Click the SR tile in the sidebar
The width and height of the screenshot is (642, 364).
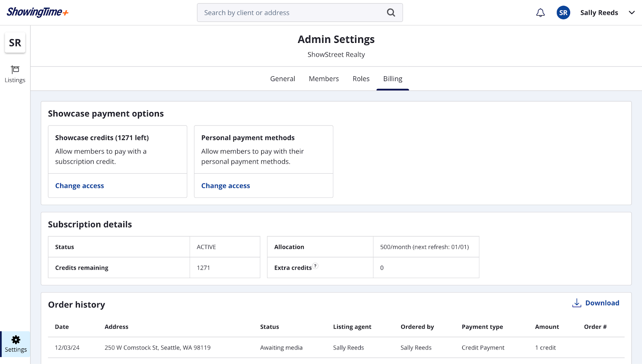tap(15, 43)
